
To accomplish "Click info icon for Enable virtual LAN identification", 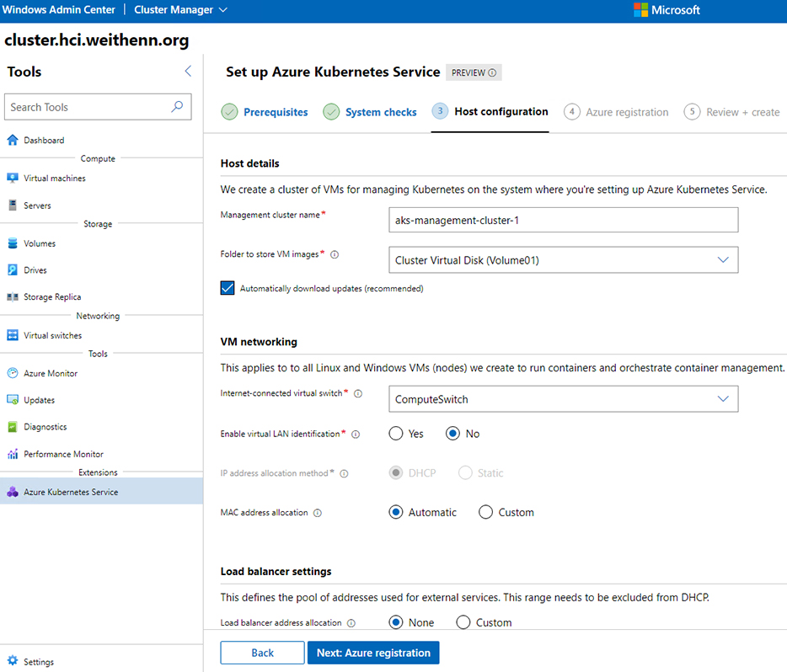I will pyautogui.click(x=356, y=435).
